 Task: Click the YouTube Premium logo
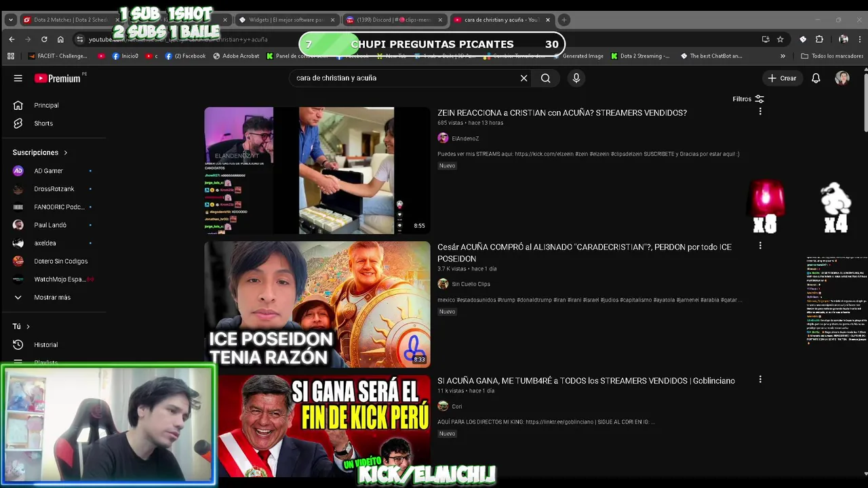[x=58, y=78]
